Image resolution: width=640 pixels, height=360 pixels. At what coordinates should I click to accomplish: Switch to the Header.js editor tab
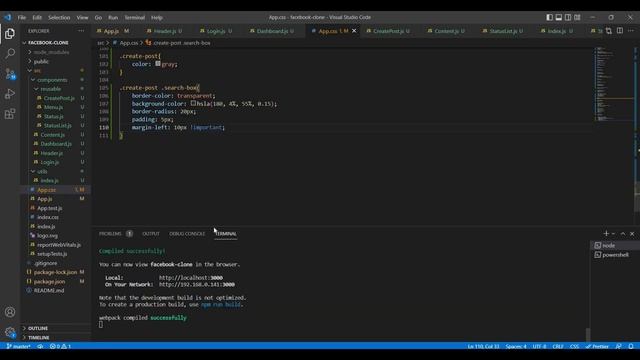coord(164,31)
